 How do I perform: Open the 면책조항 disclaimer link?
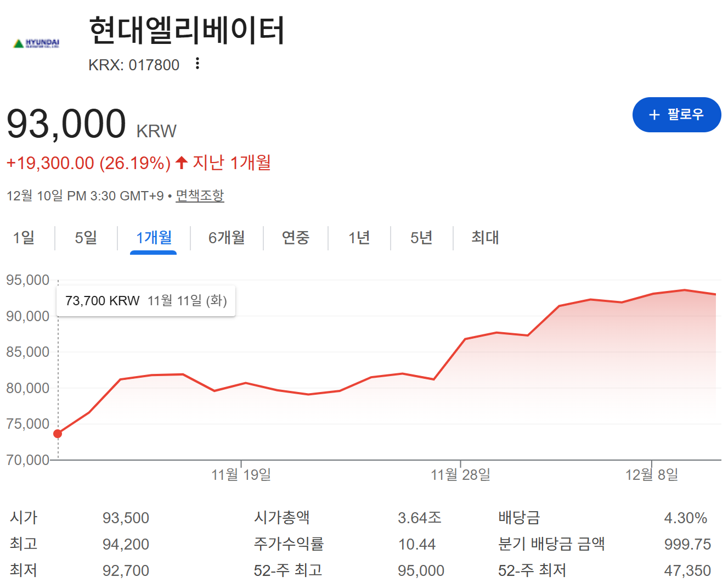tap(200, 195)
